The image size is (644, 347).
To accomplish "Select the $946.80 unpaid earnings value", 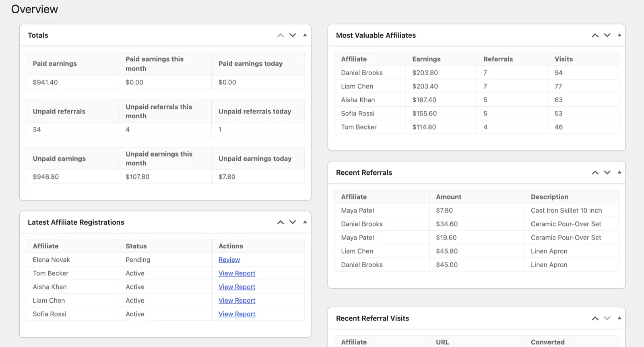I will [x=46, y=177].
